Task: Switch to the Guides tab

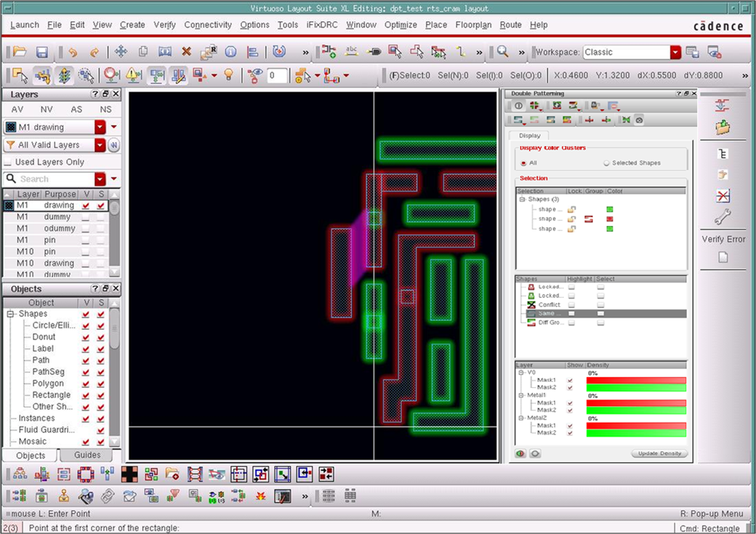Action: coord(87,456)
